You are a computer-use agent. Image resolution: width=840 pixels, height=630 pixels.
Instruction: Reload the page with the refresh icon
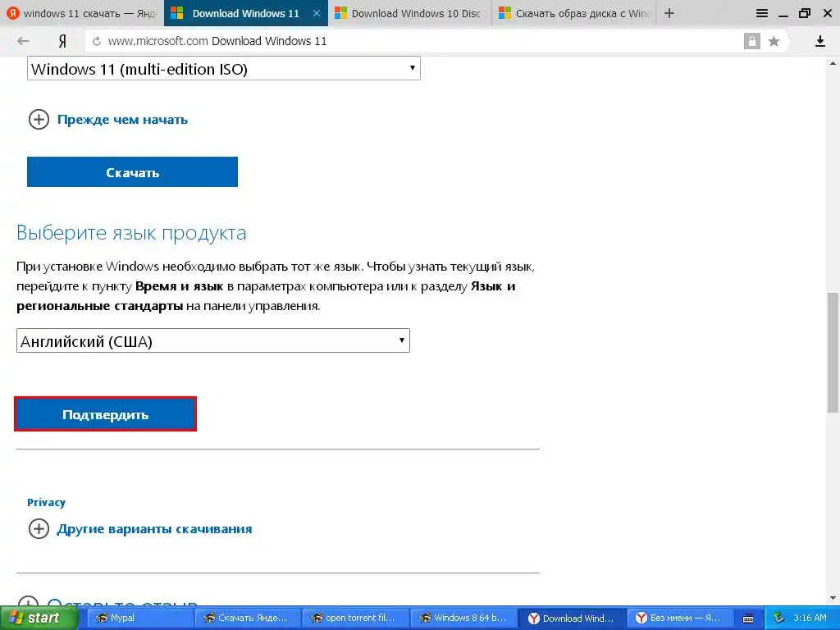[x=97, y=41]
